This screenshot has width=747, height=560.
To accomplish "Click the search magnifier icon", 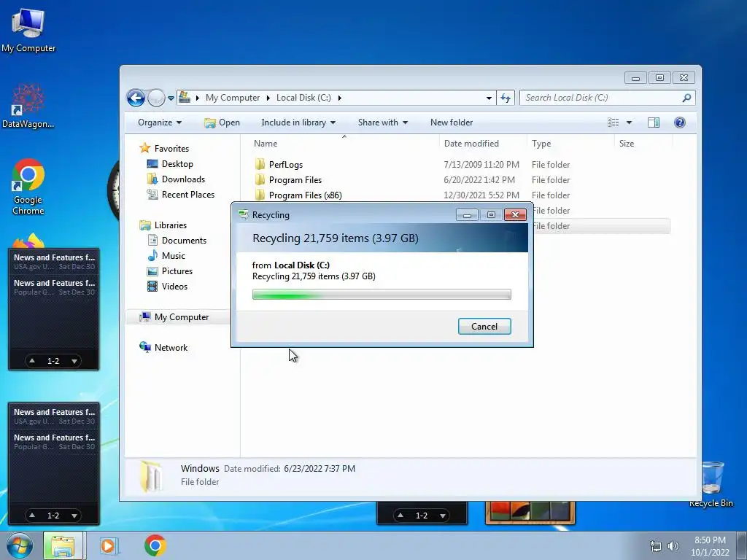I will (686, 98).
